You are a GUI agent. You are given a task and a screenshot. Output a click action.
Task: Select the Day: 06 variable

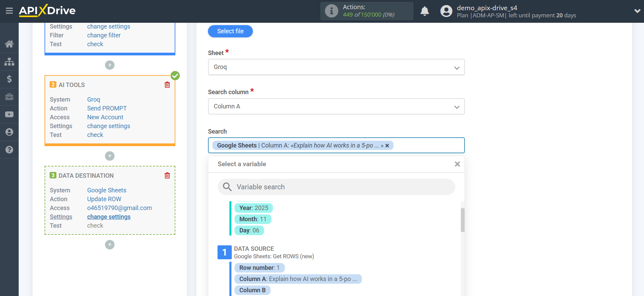(x=249, y=230)
